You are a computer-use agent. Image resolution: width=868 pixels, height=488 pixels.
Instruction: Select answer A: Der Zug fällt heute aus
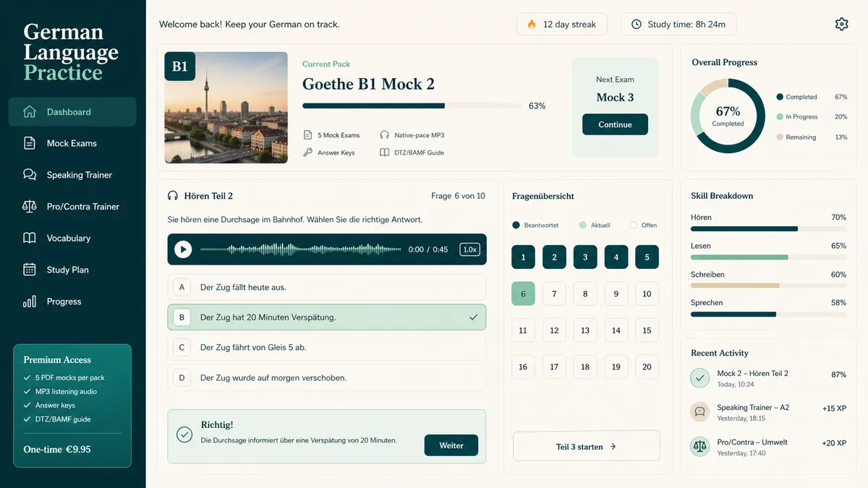pos(327,287)
